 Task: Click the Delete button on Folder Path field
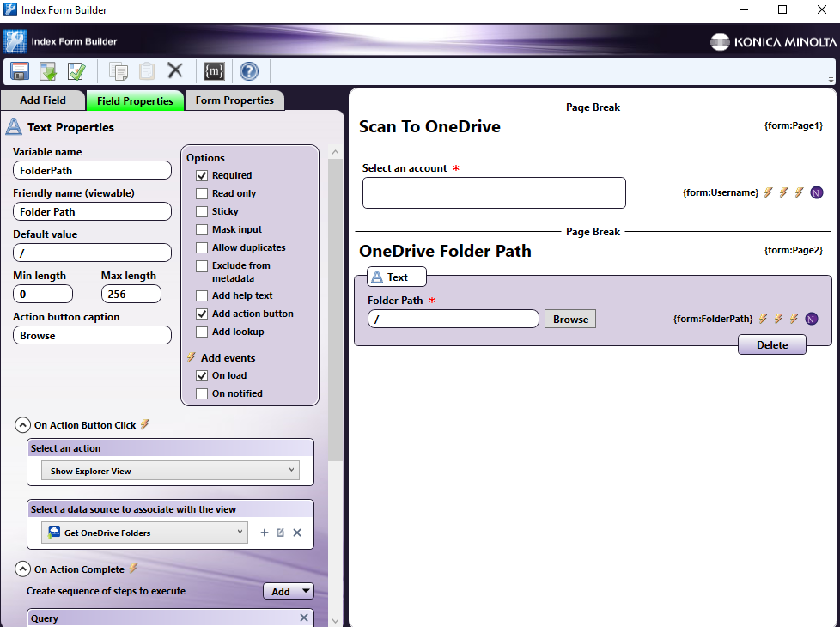(x=772, y=344)
